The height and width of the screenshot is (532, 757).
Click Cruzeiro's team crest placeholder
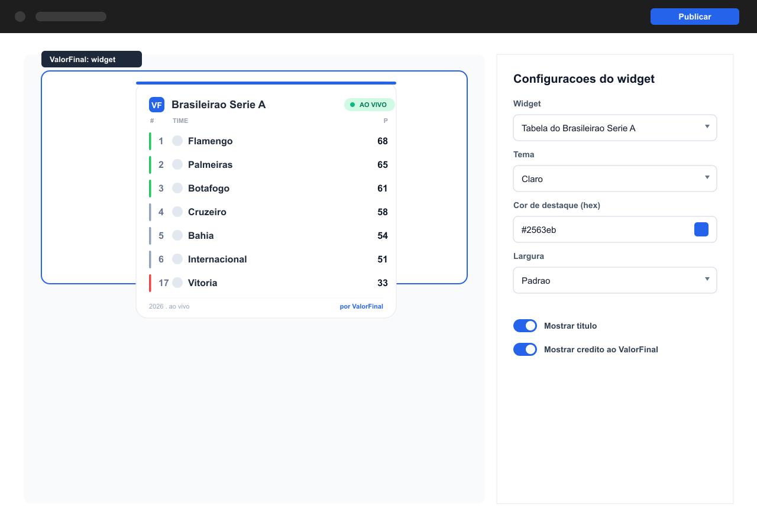[x=177, y=212]
